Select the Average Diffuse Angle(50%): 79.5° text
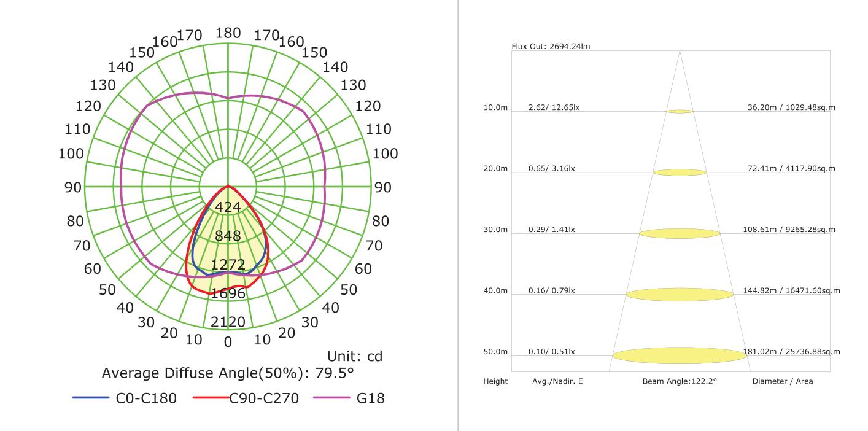 (228, 373)
